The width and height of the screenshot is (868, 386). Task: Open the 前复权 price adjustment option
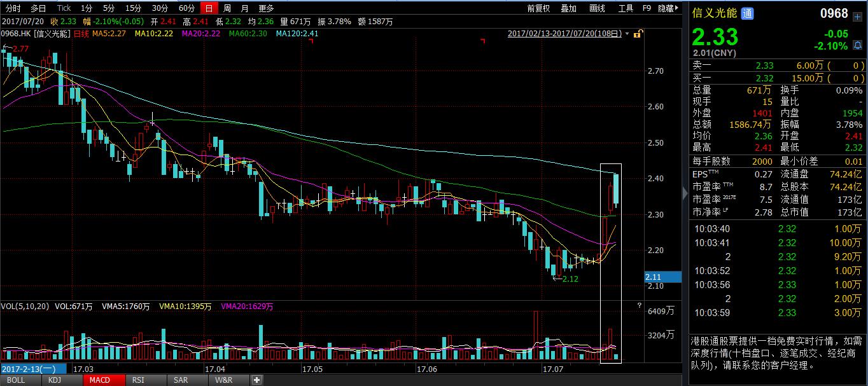[538, 8]
